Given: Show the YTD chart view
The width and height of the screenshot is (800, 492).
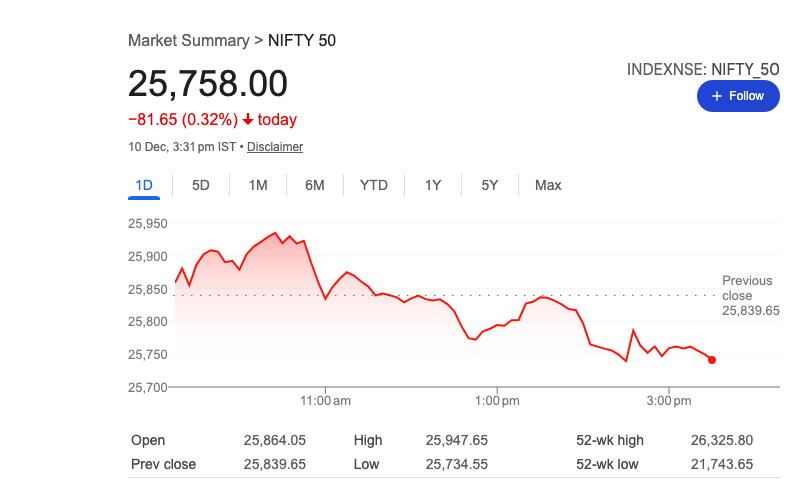Looking at the screenshot, I should point(374,185).
